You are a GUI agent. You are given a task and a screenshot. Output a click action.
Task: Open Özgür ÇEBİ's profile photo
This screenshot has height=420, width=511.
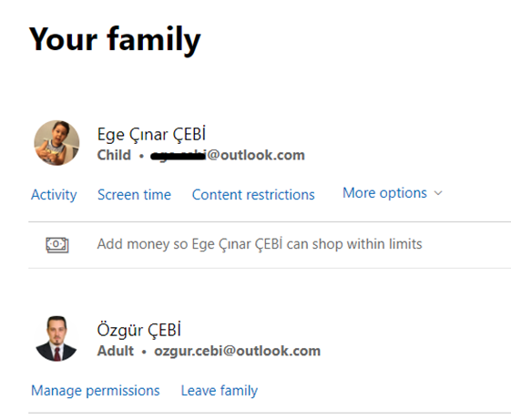pos(56,339)
